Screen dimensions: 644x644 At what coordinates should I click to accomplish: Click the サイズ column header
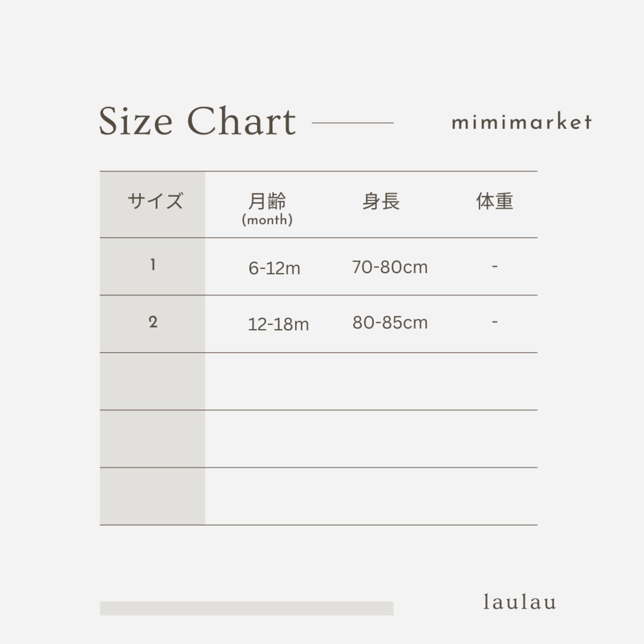pos(154,201)
